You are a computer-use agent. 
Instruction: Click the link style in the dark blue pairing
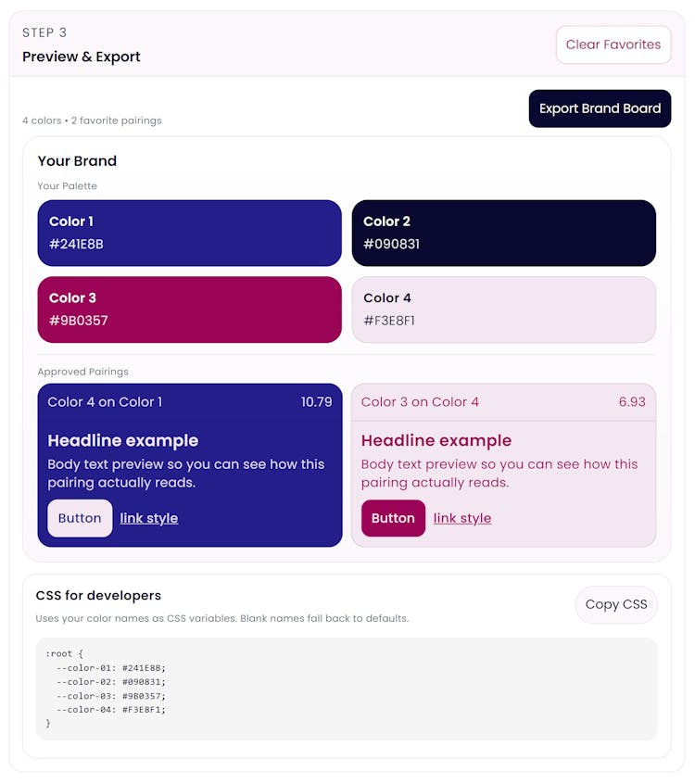click(x=148, y=518)
